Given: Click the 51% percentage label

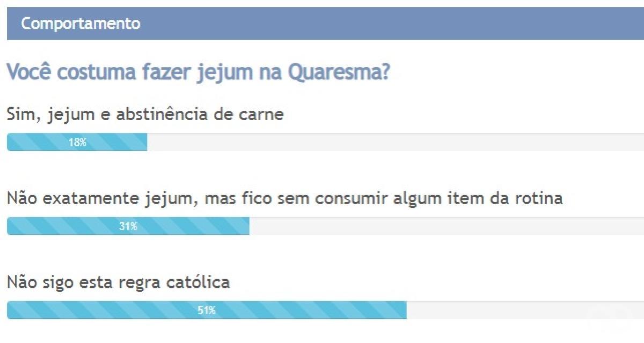Looking at the screenshot, I should 206,310.
